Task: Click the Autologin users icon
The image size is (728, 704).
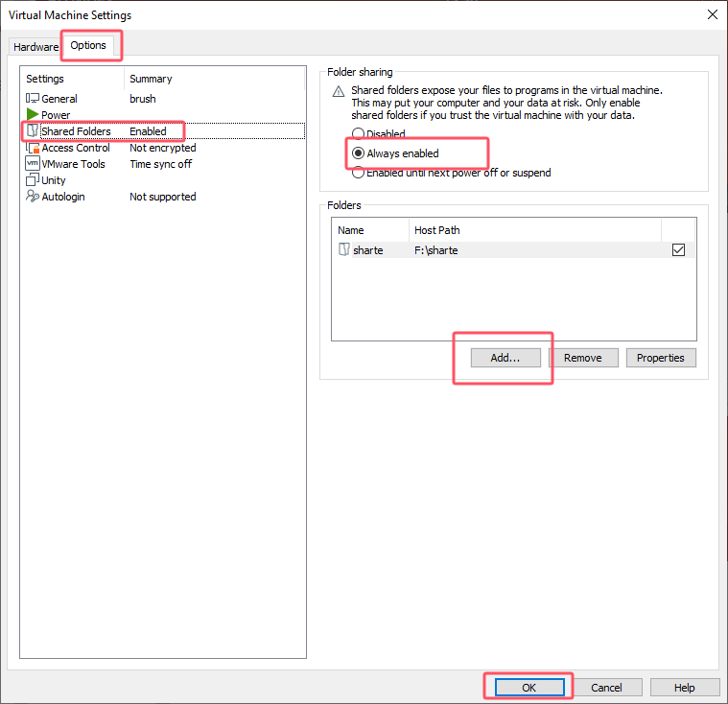Action: point(33,197)
